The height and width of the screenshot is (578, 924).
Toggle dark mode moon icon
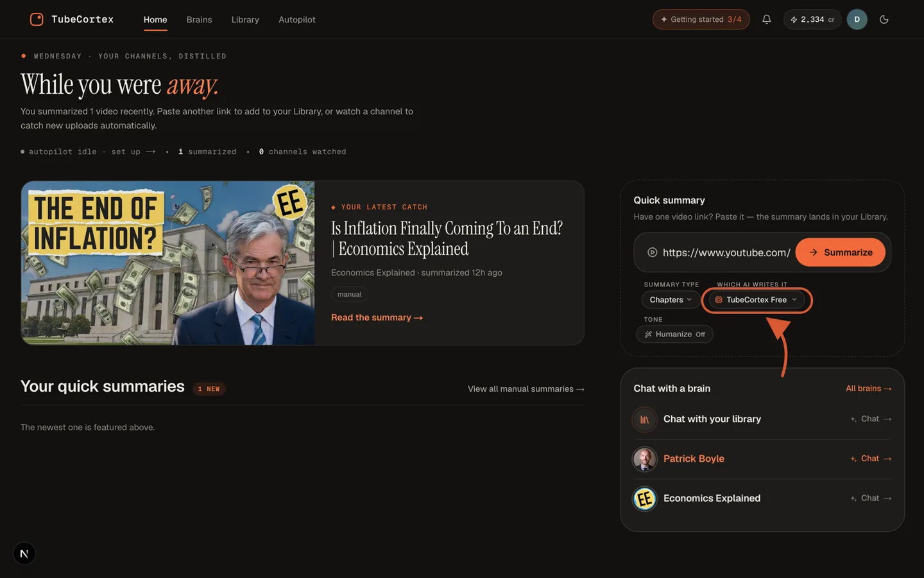pyautogui.click(x=884, y=19)
